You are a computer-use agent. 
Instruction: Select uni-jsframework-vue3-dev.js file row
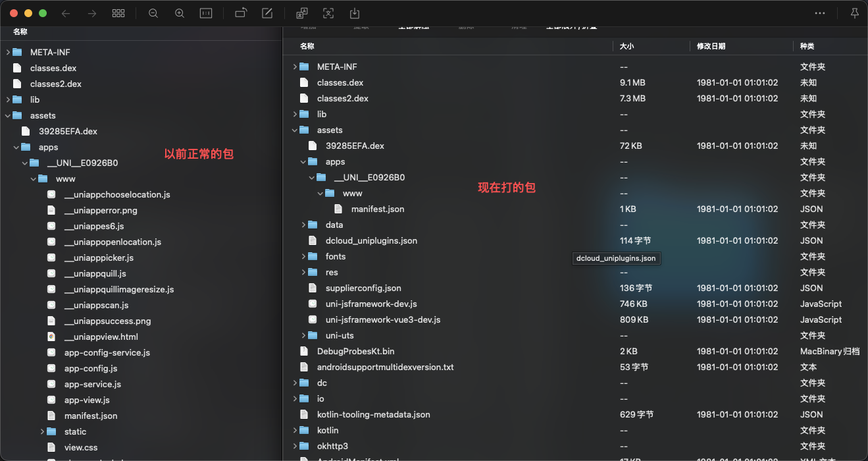382,319
